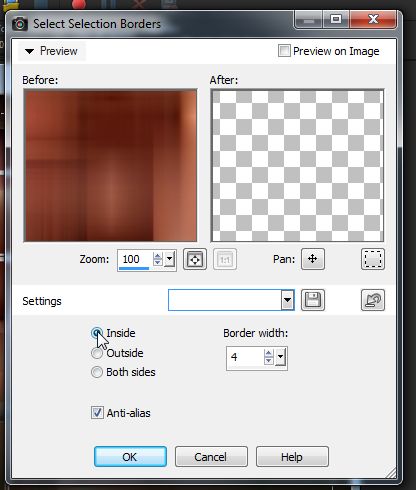The height and width of the screenshot is (490, 416).
Task: Click the dashed selection preview icon
Action: [x=373, y=259]
